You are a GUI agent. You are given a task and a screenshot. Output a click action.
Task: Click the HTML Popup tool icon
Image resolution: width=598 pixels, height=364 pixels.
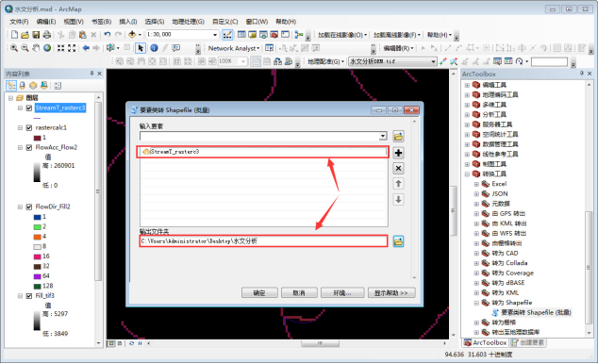point(175,48)
